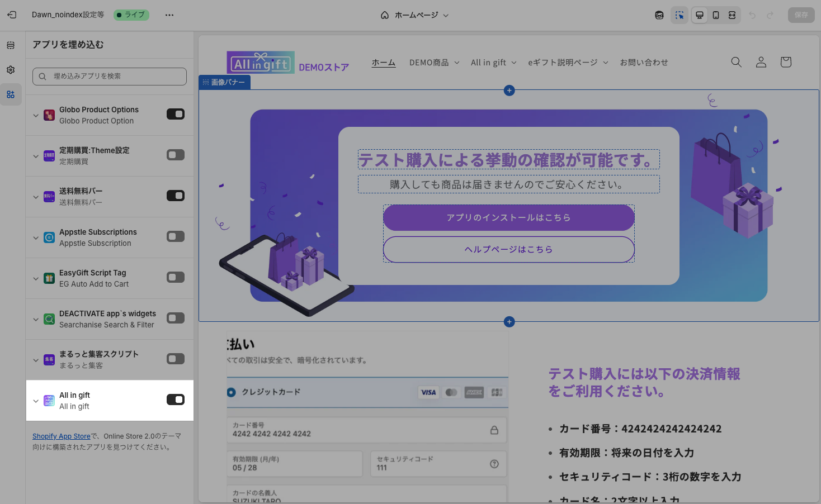Click the DEMOストア store name link
The image size is (821, 504).
(324, 67)
